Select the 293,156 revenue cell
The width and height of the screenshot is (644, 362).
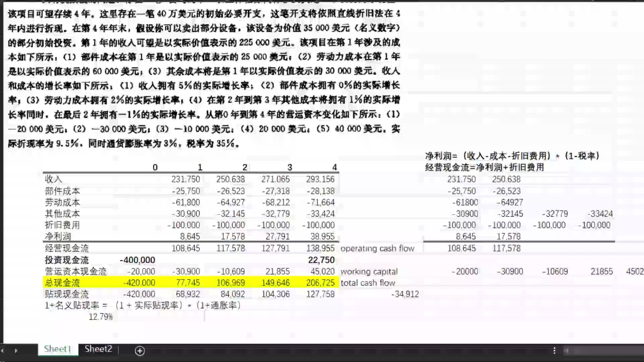pos(320,179)
